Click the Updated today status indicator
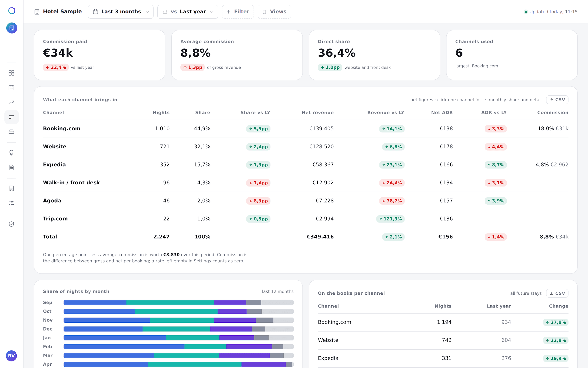Image resolution: width=588 pixels, height=368 pixels. (x=551, y=12)
